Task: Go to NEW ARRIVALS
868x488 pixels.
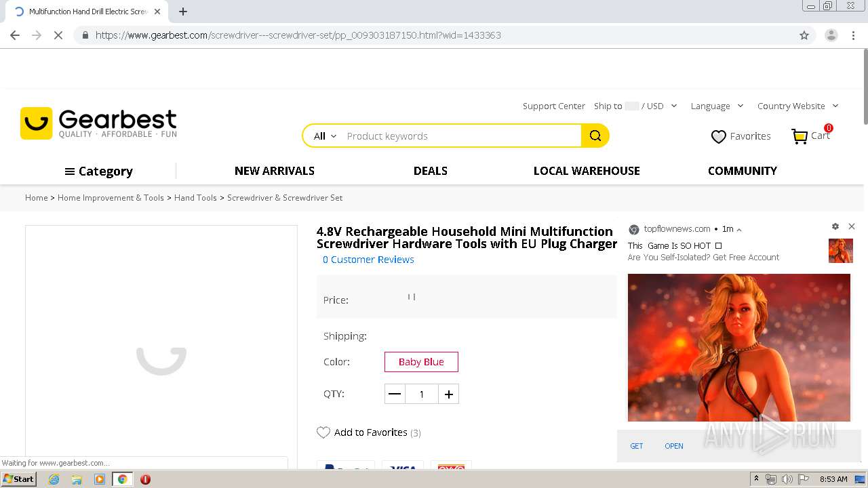Action: 275,171
